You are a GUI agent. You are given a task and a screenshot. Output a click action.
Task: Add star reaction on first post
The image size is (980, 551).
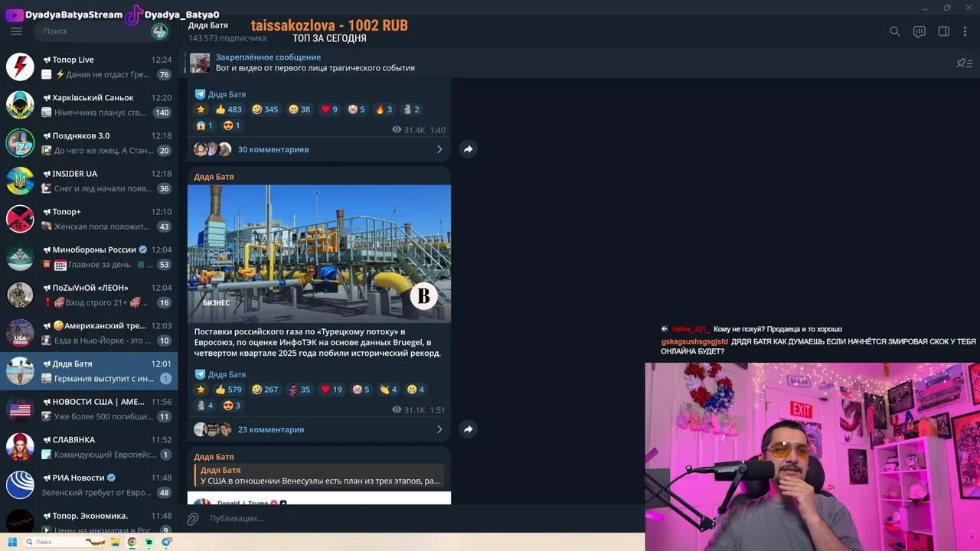tap(201, 109)
